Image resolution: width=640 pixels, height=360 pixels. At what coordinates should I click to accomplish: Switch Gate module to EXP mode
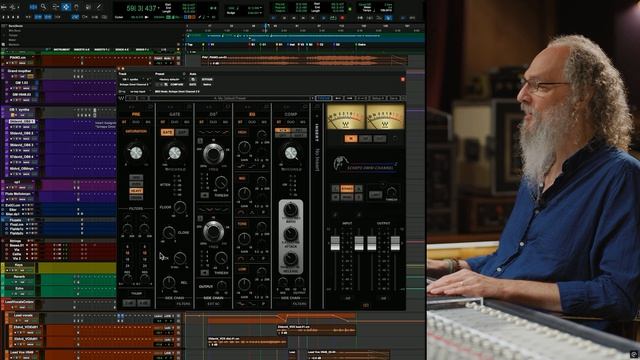pos(182,133)
